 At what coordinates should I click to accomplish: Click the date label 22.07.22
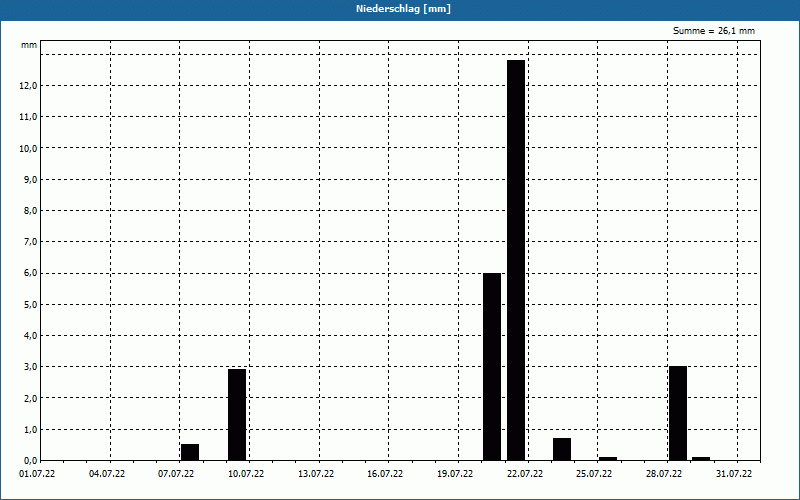[x=525, y=474]
